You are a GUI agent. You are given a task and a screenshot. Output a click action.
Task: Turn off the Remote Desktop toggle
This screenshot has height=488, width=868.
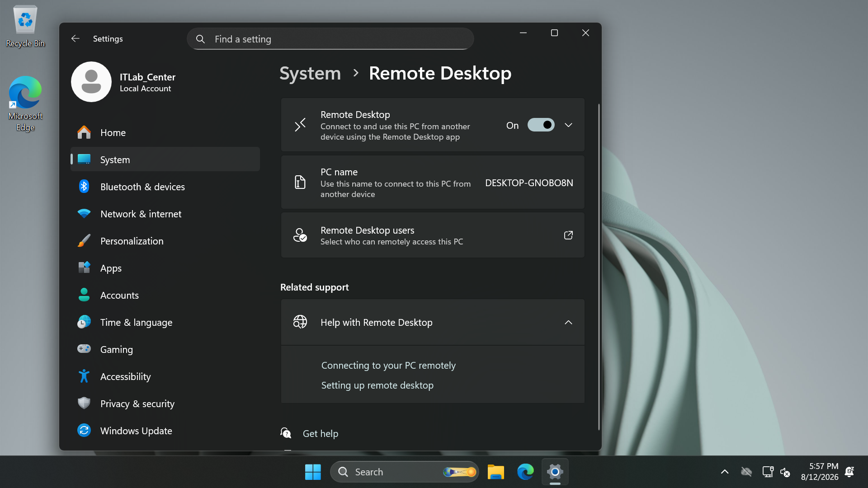click(x=541, y=125)
